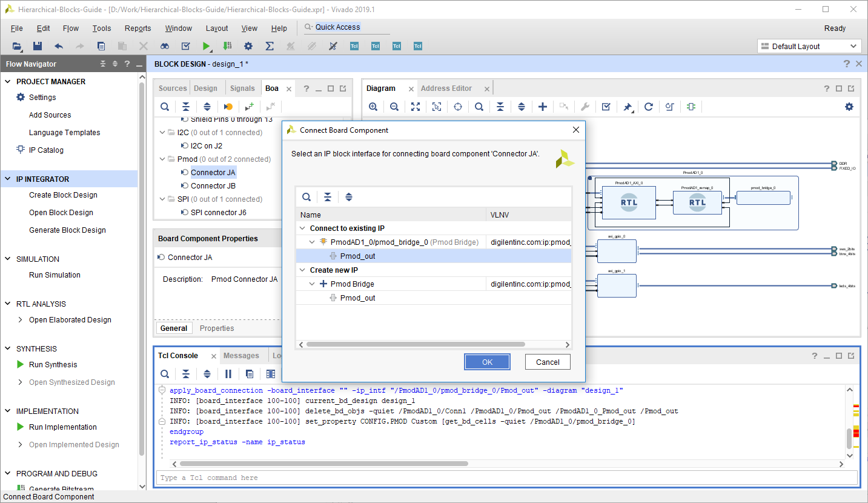Expand Open Elaborated Design item
The image size is (868, 503).
click(x=21, y=320)
